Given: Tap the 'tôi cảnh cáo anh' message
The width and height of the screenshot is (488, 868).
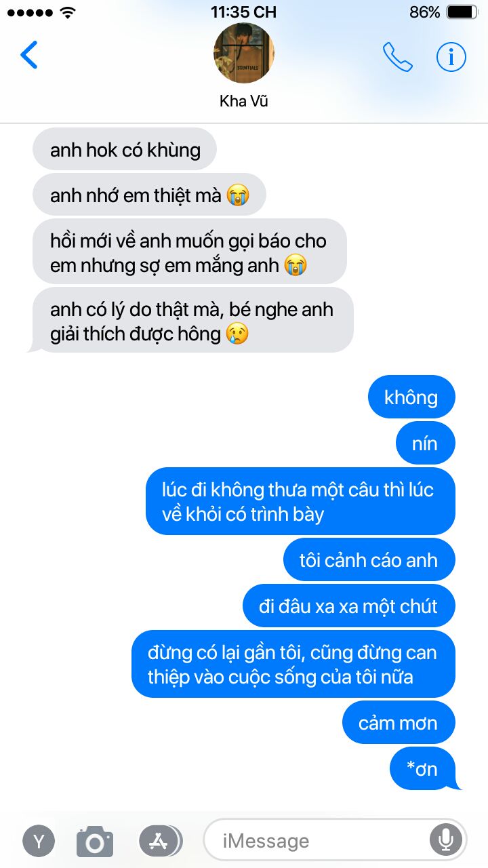Looking at the screenshot, I should coord(369,559).
